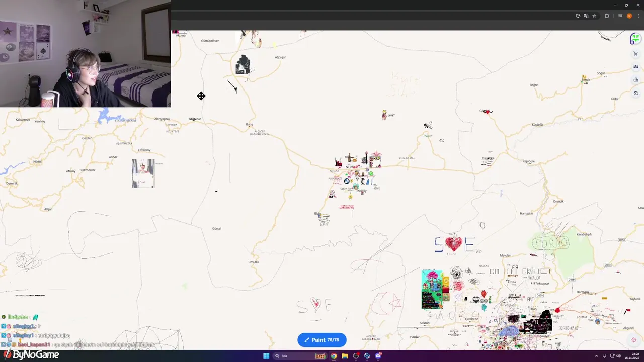Open the Windows Start menu
Image resolution: width=644 pixels, height=362 pixels.
(266, 356)
